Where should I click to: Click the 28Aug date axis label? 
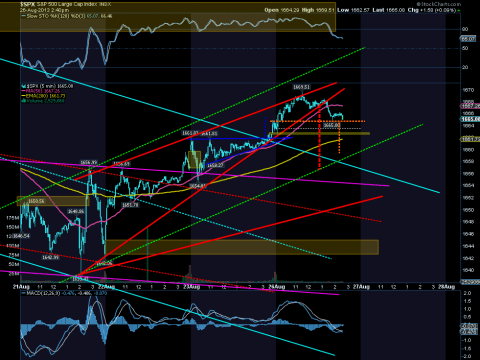tap(446, 287)
